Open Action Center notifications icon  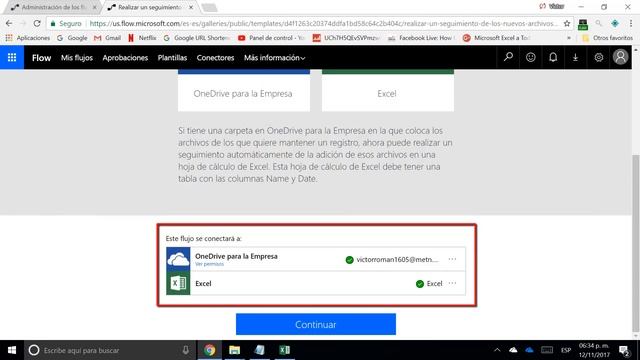pos(624,350)
